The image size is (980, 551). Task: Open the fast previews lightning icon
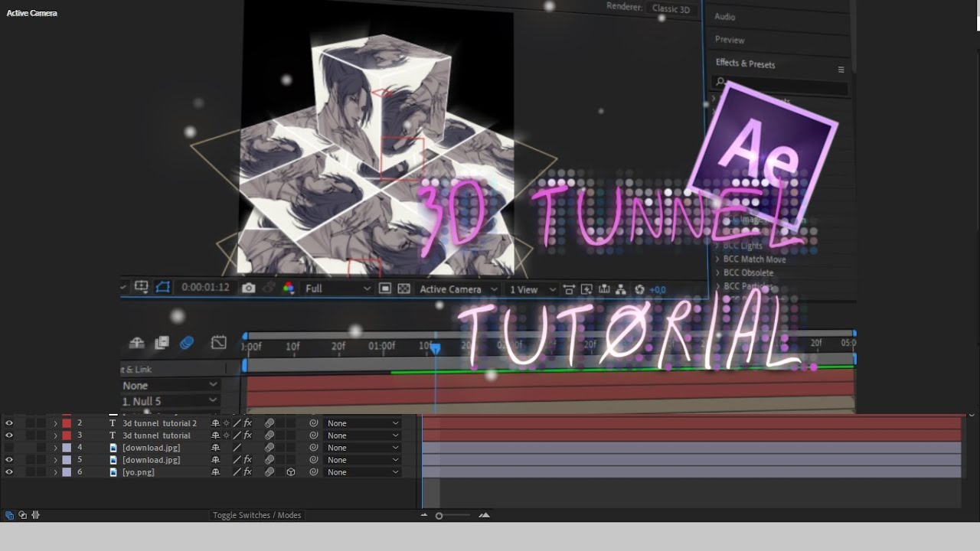click(x=586, y=289)
